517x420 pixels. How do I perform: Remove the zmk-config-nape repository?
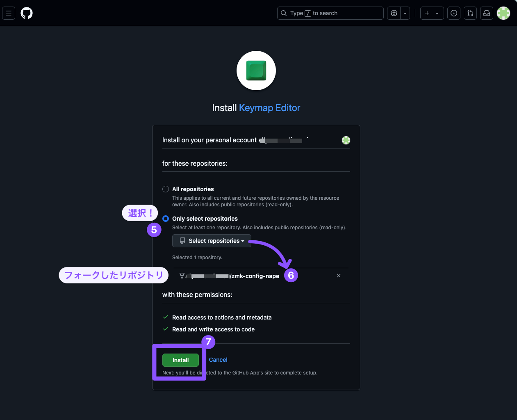(x=339, y=276)
